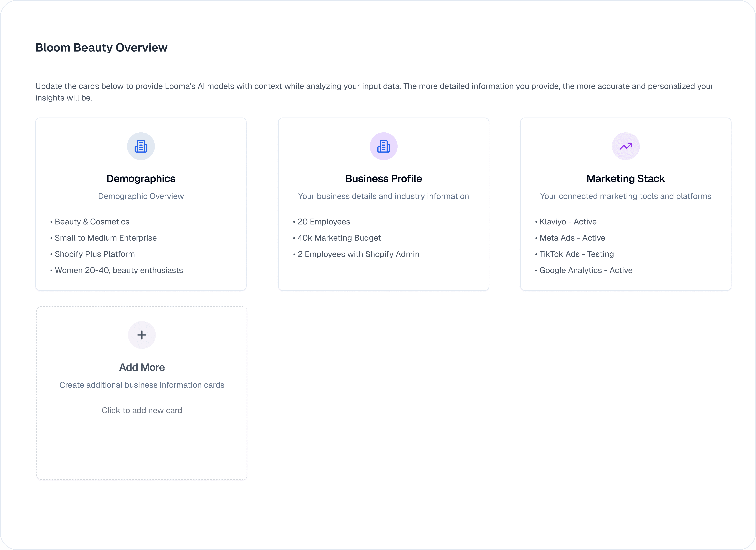Select '40k Marketing Budget' item
This screenshot has width=756, height=550.
[x=337, y=238]
